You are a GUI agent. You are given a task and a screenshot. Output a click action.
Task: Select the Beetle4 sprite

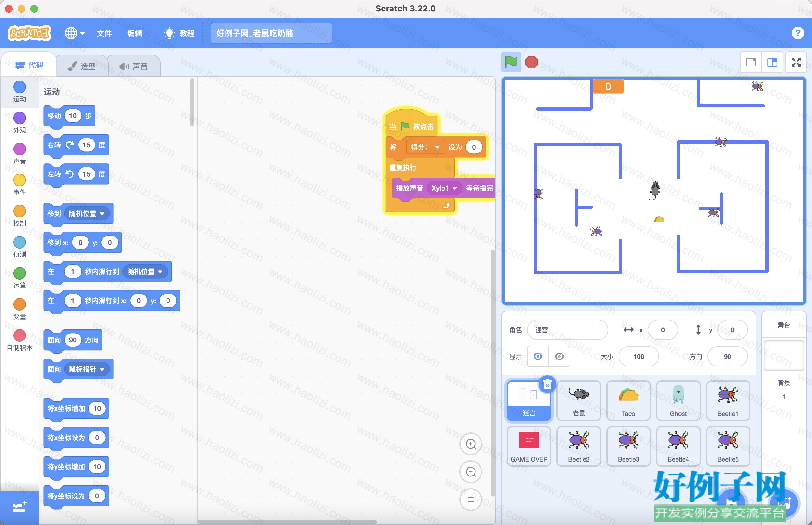[x=678, y=446]
